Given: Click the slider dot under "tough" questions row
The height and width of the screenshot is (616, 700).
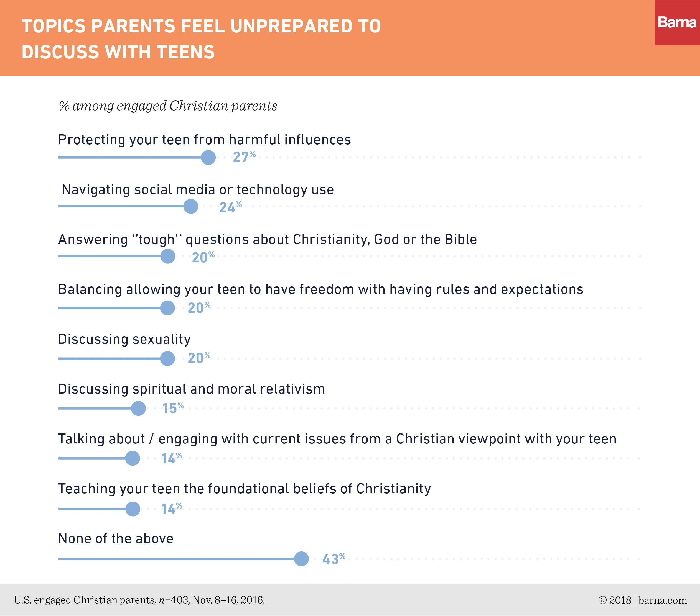Looking at the screenshot, I should (168, 256).
